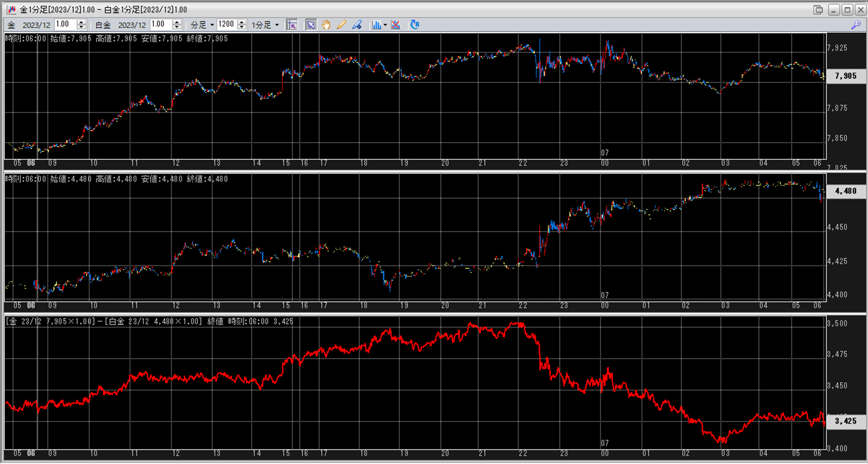Increase the gold multiplier 1.00 spinner
868x464 pixels.
81,22
